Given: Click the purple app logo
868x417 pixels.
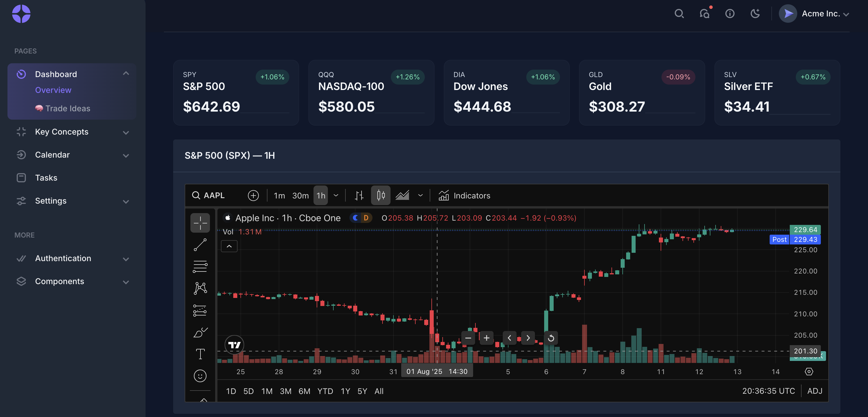Looking at the screenshot, I should (x=21, y=14).
